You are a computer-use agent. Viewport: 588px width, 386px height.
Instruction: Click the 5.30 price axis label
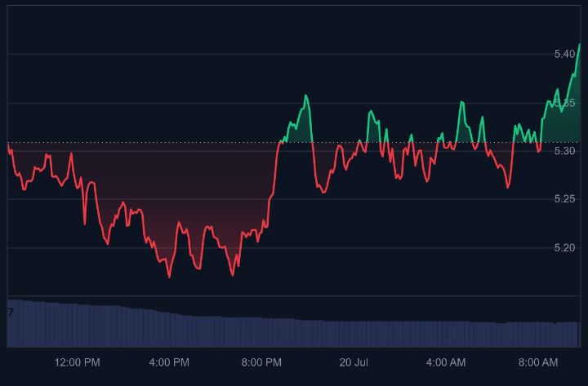tap(564, 151)
